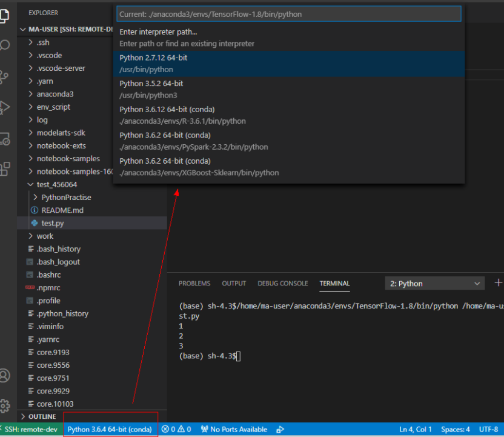This screenshot has width=504, height=437.
Task: Switch to the PROBLEMS tab
Action: 194,283
